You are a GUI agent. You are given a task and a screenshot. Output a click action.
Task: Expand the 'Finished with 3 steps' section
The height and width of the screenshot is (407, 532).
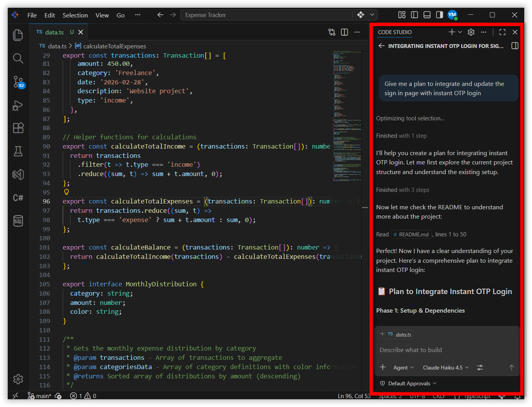(402, 190)
